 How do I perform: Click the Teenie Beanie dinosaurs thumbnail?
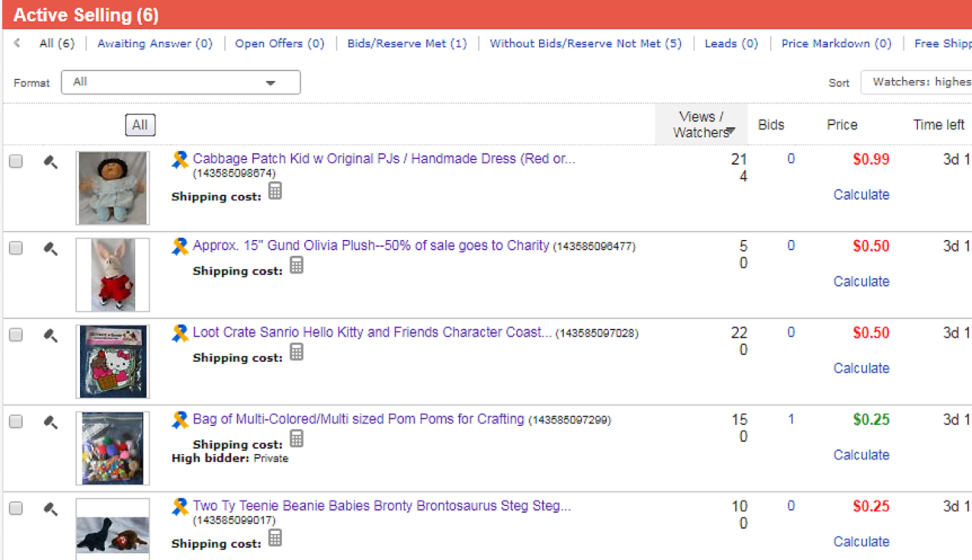coord(113,530)
